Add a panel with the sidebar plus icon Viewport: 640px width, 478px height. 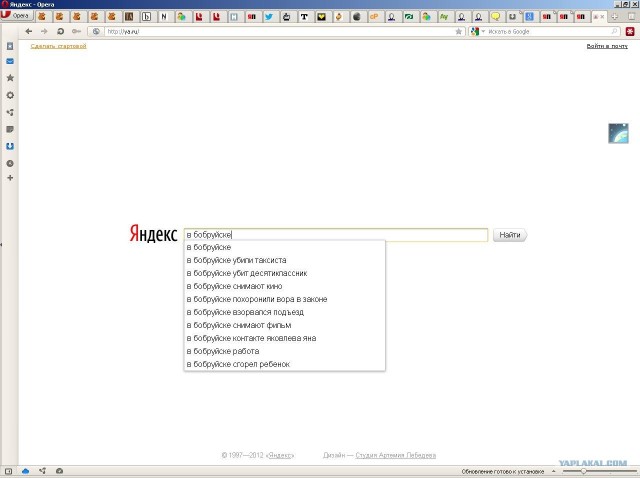[x=10, y=178]
